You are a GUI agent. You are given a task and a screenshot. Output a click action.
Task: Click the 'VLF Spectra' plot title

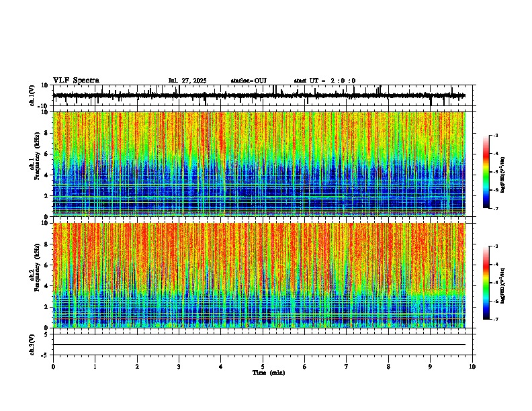(x=76, y=81)
